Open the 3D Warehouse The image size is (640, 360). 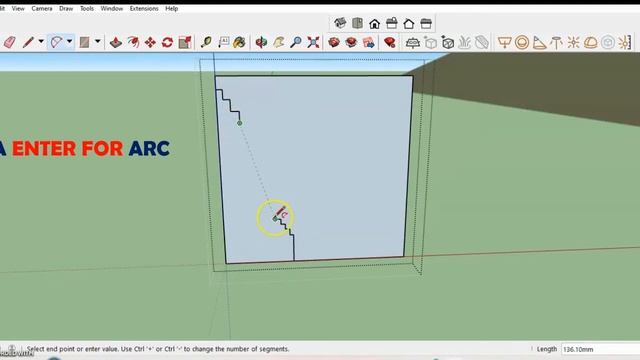pyautogui.click(x=334, y=42)
